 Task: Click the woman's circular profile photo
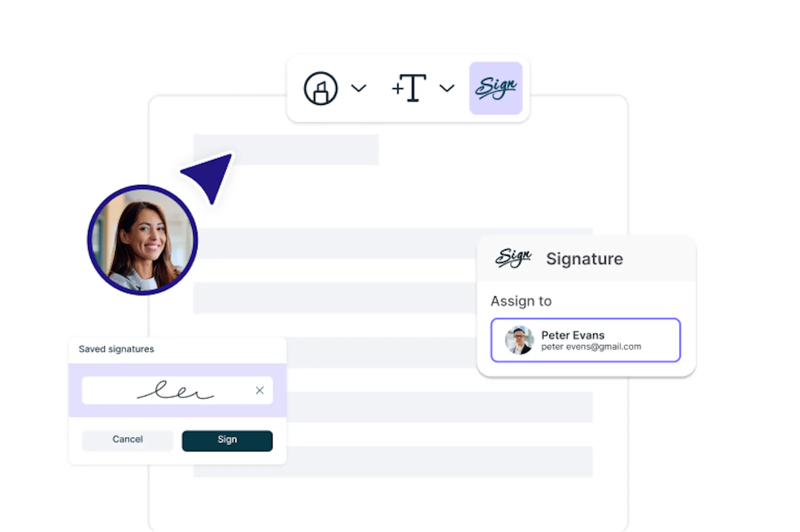click(x=142, y=240)
